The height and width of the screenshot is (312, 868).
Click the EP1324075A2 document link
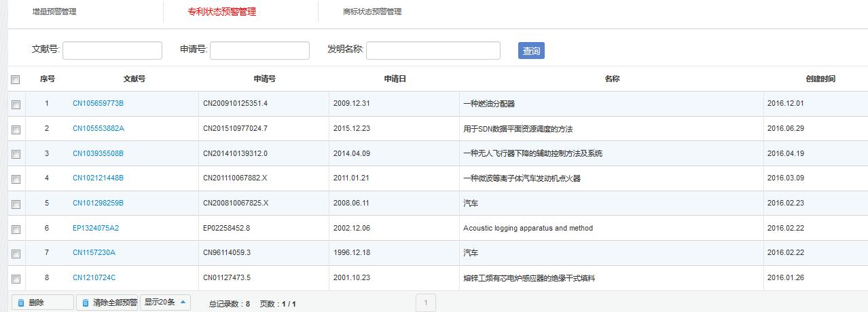click(96, 229)
